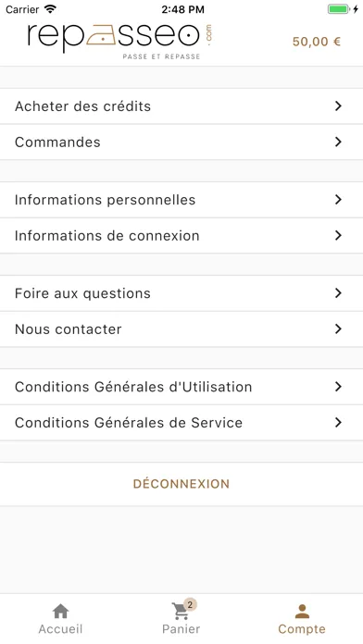Screen dimensions: 363x644
Task: Tap the cart badge showing 2
Action: [190, 604]
